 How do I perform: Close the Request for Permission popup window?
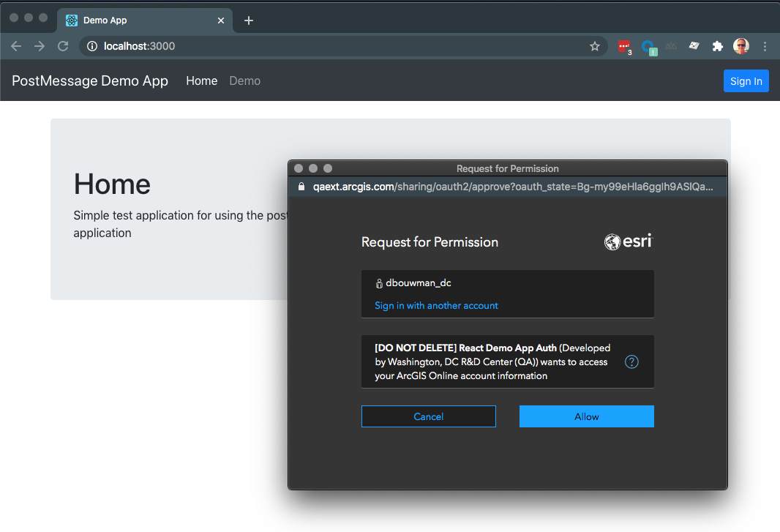(299, 168)
